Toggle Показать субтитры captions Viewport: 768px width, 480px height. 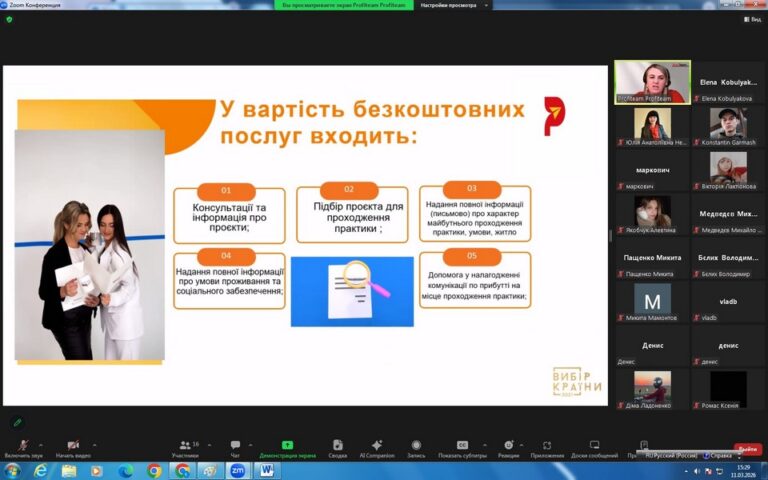point(462,447)
